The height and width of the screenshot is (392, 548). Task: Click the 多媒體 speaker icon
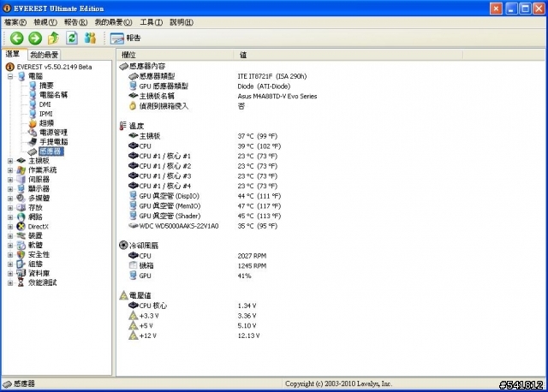point(21,199)
